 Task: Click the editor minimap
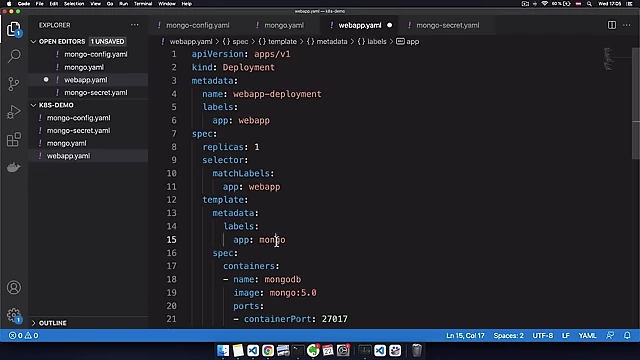pyautogui.click(x=608, y=59)
